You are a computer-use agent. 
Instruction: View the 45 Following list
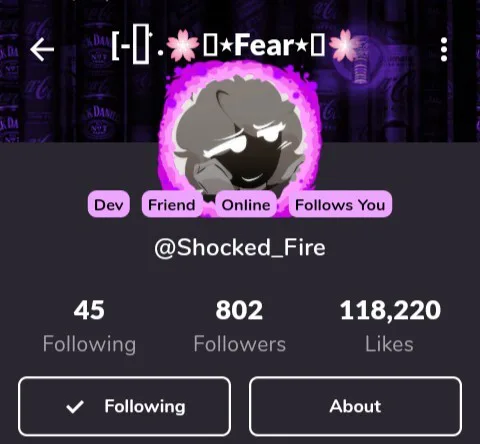coord(89,326)
